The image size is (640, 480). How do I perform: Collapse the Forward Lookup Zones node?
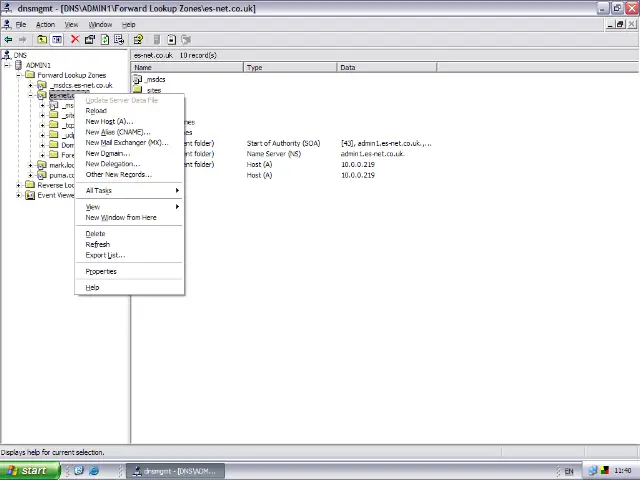pos(19,75)
